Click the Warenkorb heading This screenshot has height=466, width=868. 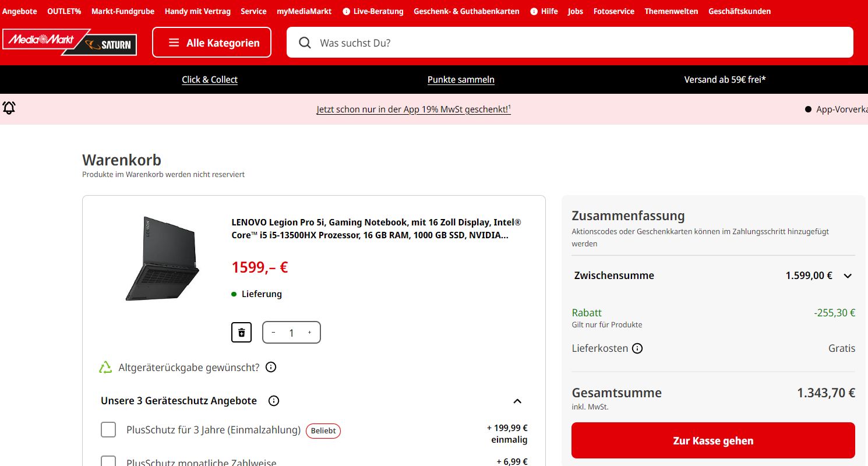coord(122,160)
